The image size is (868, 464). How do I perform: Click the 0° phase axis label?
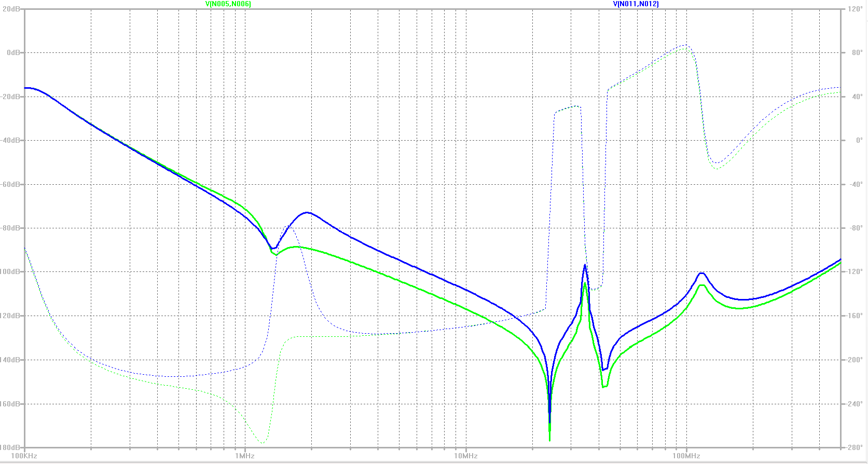click(859, 140)
